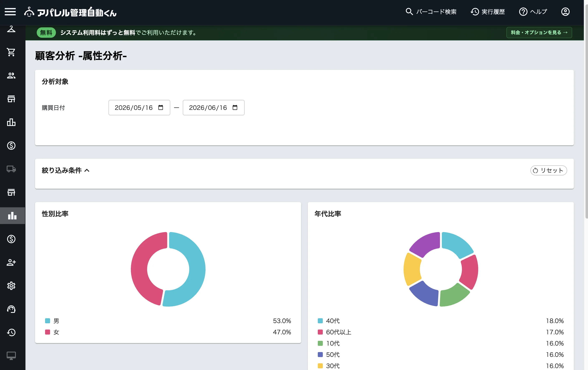The width and height of the screenshot is (588, 370).
Task: Open バーコード検索 search
Action: coord(431,12)
